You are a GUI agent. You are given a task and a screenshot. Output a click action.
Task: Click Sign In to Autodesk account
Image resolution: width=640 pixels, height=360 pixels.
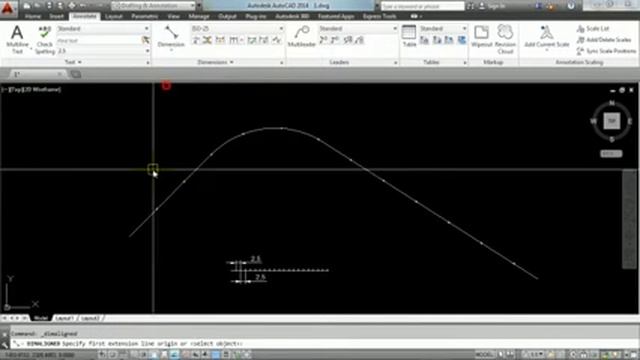click(x=492, y=6)
